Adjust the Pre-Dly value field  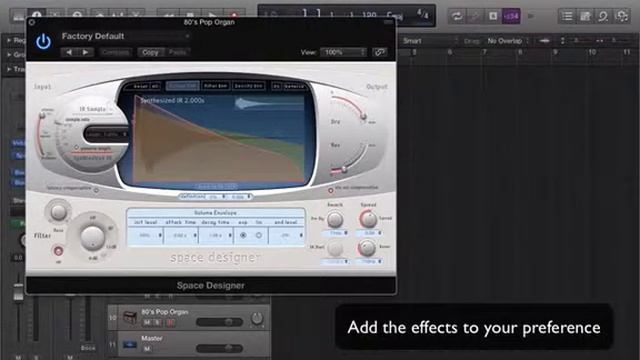point(335,233)
